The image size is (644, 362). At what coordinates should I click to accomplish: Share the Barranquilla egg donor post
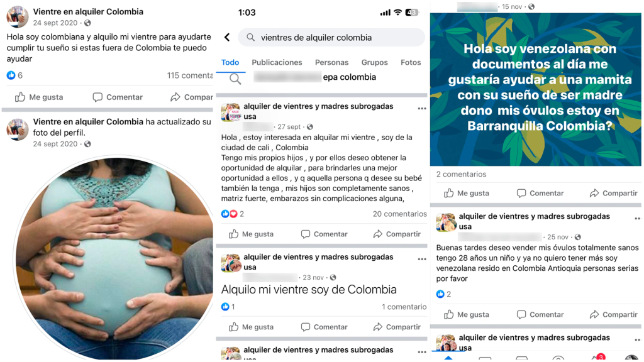[x=613, y=193]
